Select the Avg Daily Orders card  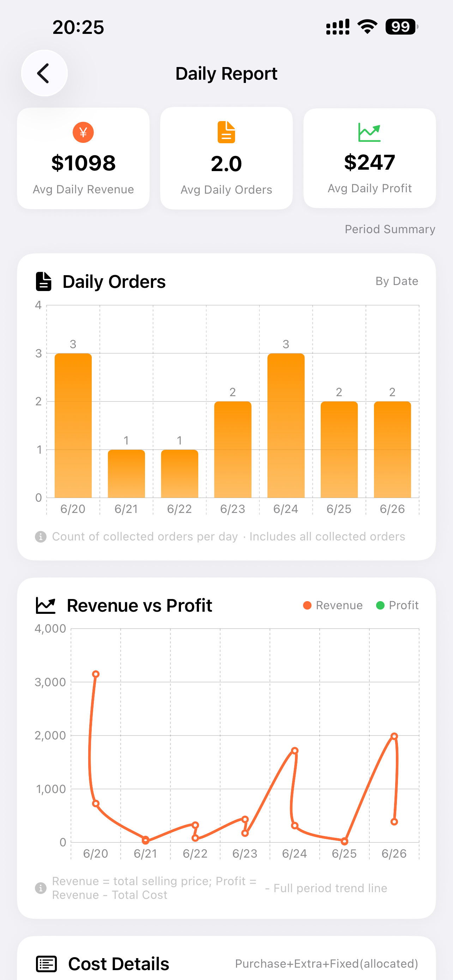(x=226, y=158)
